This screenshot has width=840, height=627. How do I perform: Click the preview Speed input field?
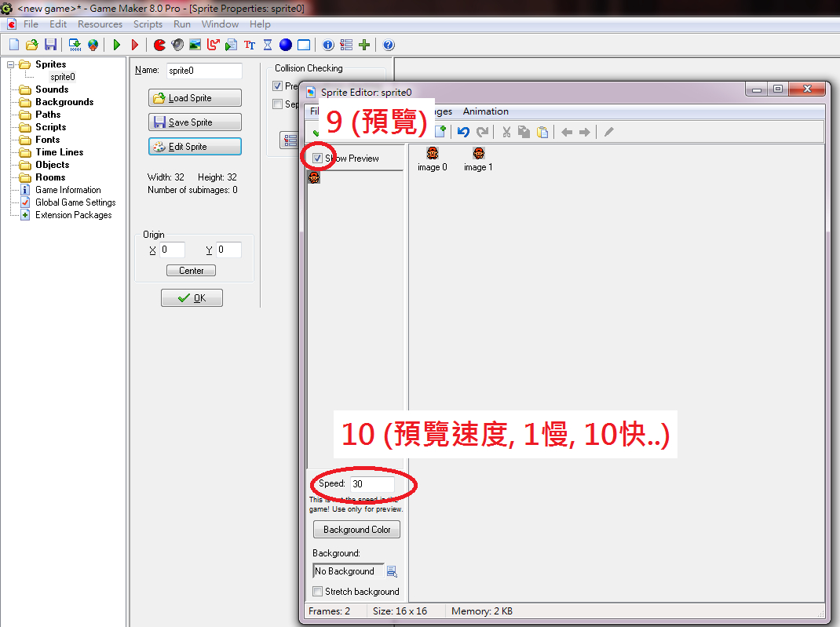point(372,484)
